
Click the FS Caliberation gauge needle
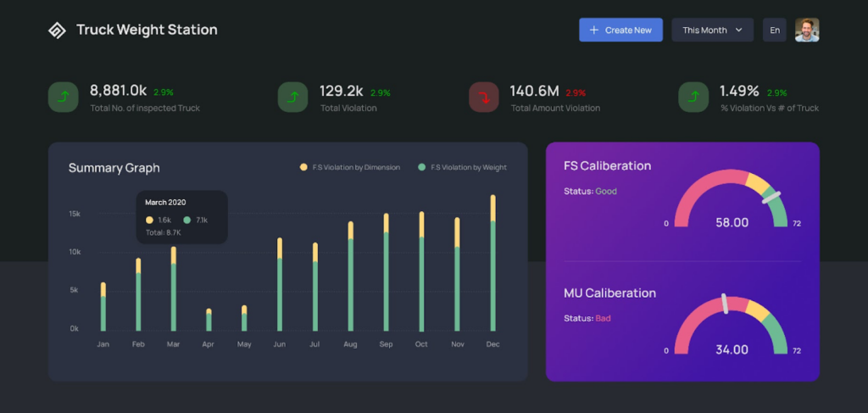771,198
